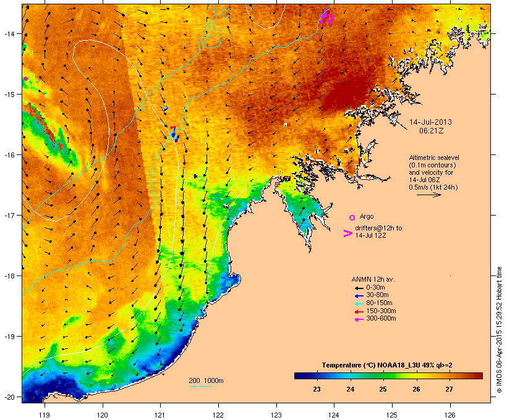Click the colorbar tick label 23
This screenshot has width=507, height=420.
[317, 389]
